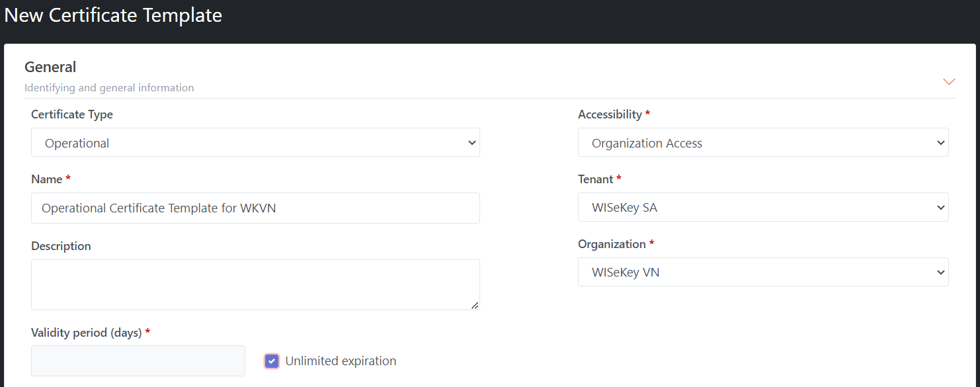Uncheck the Unlimited expiration checkbox
This screenshot has width=980, height=387.
coord(272,361)
